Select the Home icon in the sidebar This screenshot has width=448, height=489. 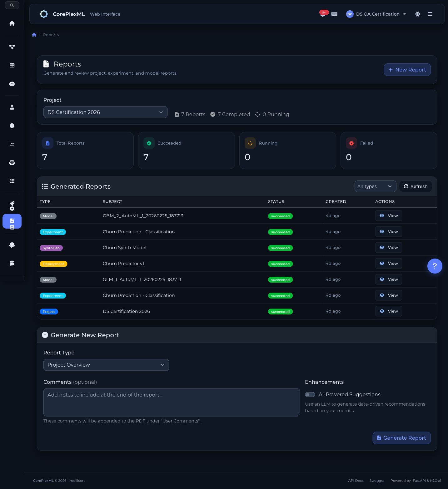tap(12, 23)
